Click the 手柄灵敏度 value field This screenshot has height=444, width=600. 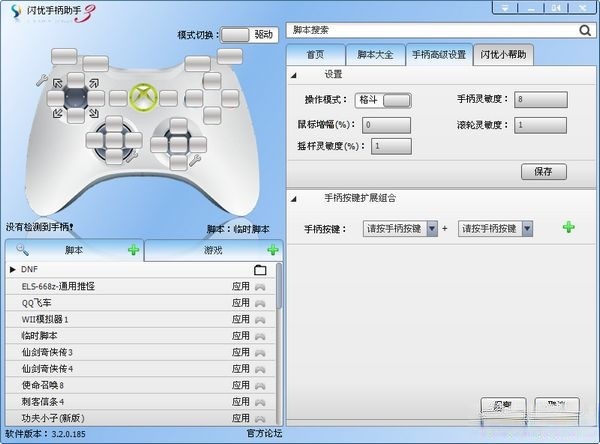click(540, 100)
